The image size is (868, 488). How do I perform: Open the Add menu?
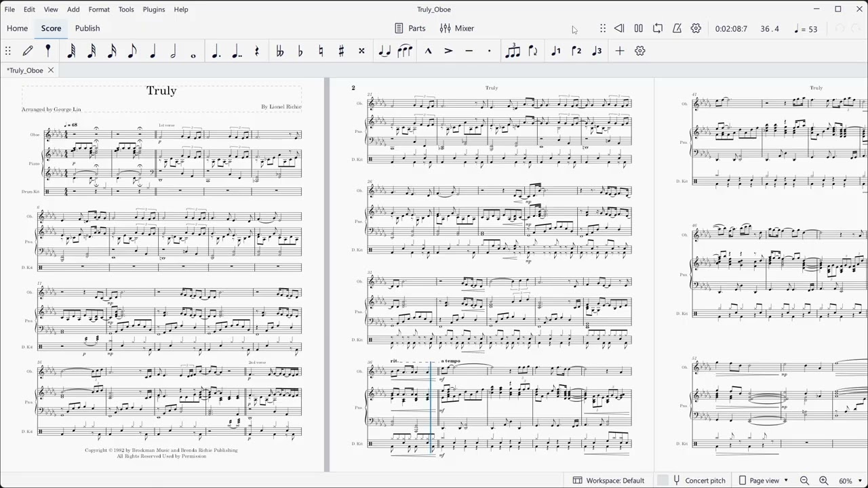(x=73, y=9)
